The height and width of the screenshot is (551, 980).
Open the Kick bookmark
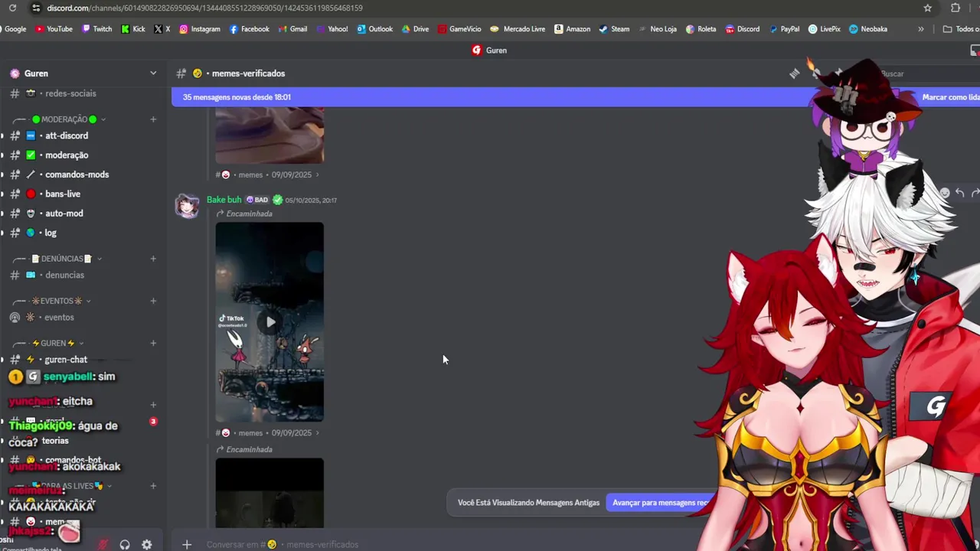(x=133, y=29)
